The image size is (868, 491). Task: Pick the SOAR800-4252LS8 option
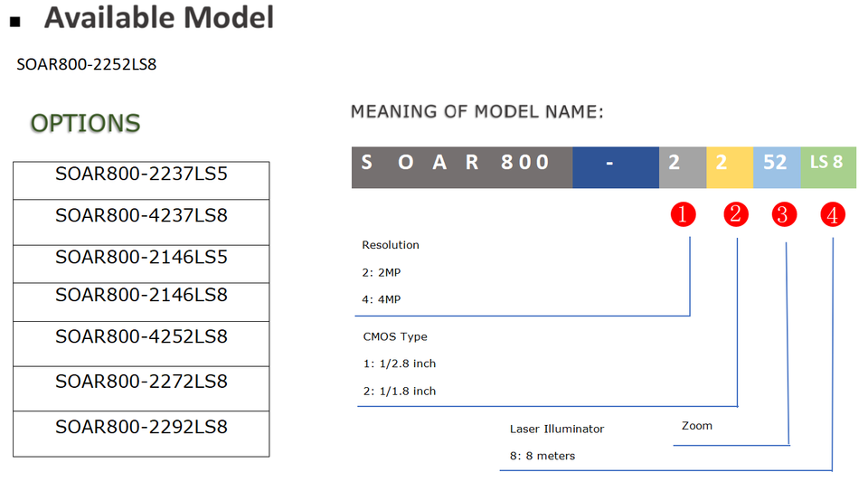(141, 337)
